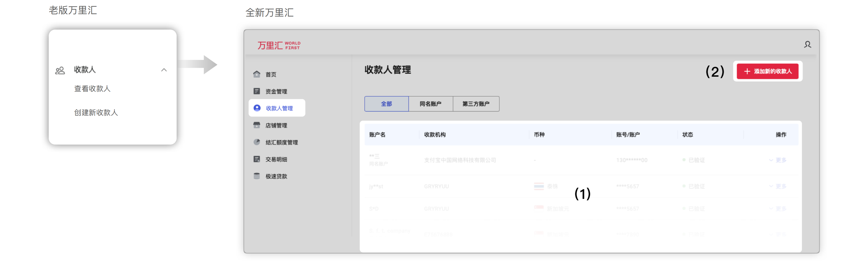This screenshot has width=868, height=277.
Task: Click the 结汇额度管理 pie chart icon
Action: [256, 142]
